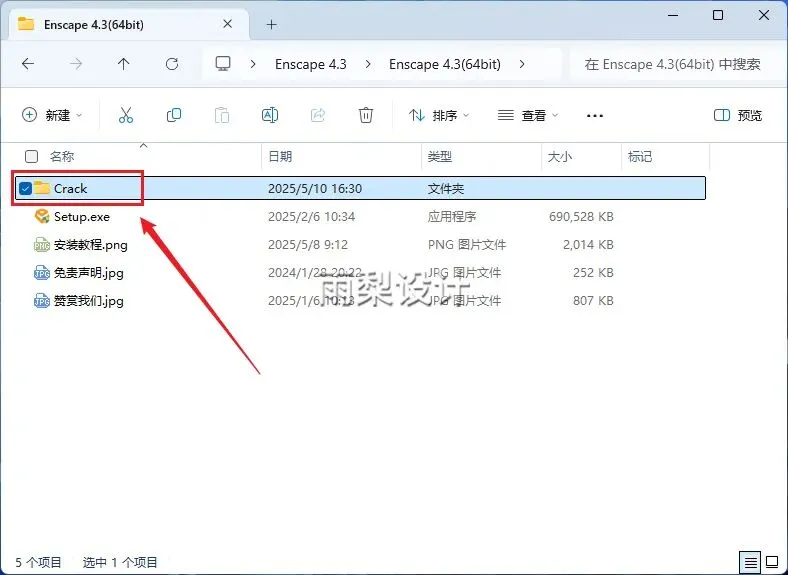Switch to details view in status bar
Image resolution: width=788 pixels, height=575 pixels.
point(749,562)
